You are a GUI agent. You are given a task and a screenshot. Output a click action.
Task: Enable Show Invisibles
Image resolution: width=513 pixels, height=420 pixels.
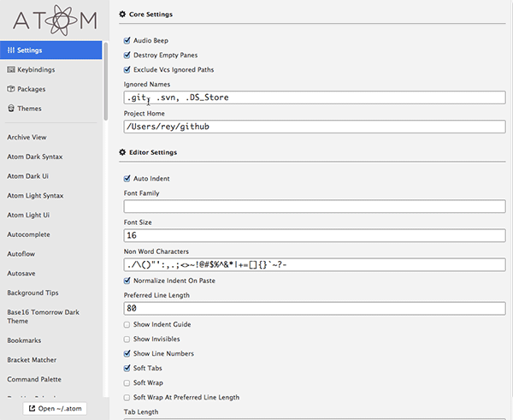(127, 339)
